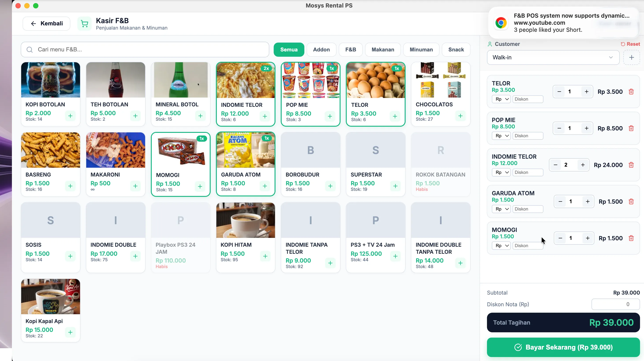644x361 pixels.
Task: Delete MOMOGI row via trash icon
Action: tap(631, 238)
